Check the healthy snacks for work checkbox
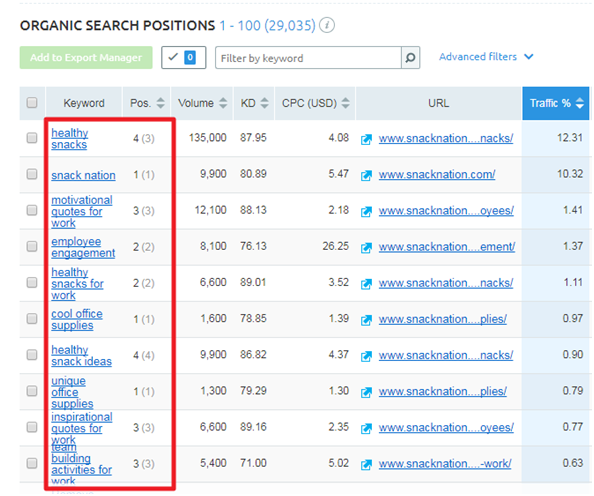Screen dimensions: 594x496 coord(32,282)
